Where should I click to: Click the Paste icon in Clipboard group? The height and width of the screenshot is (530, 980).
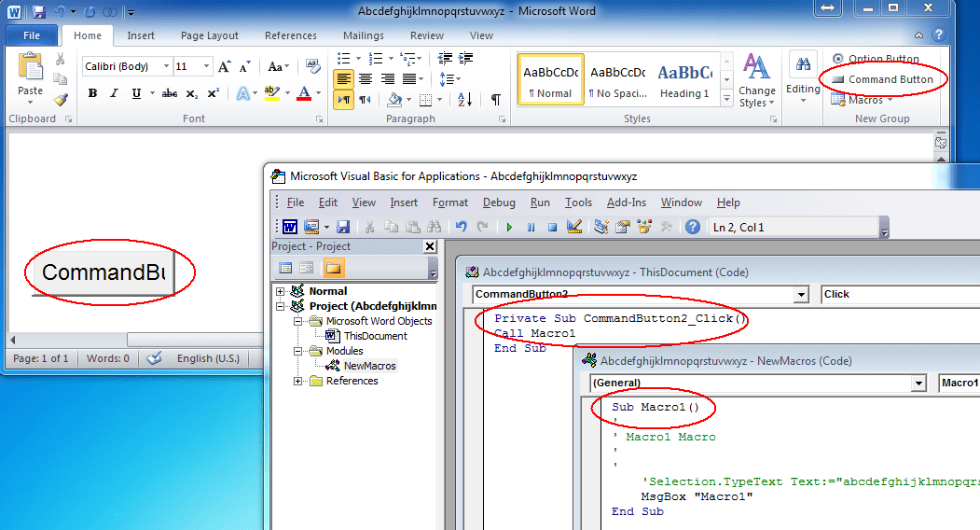(30, 67)
